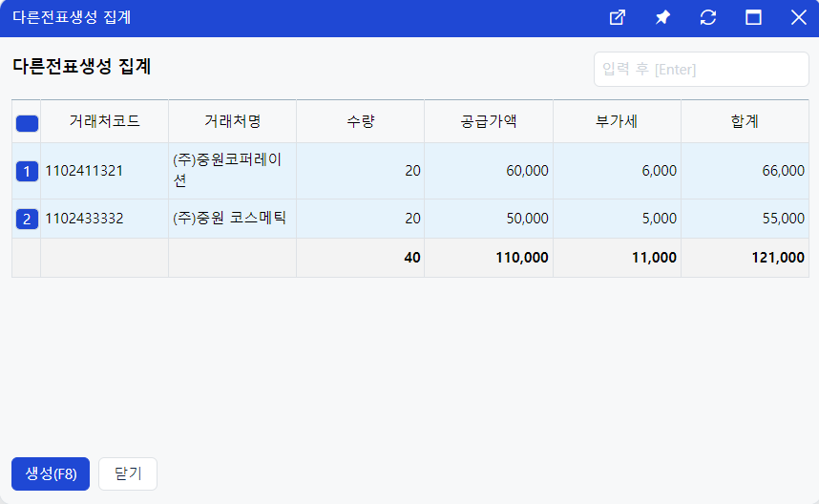Maximize the dialog window

click(753, 18)
